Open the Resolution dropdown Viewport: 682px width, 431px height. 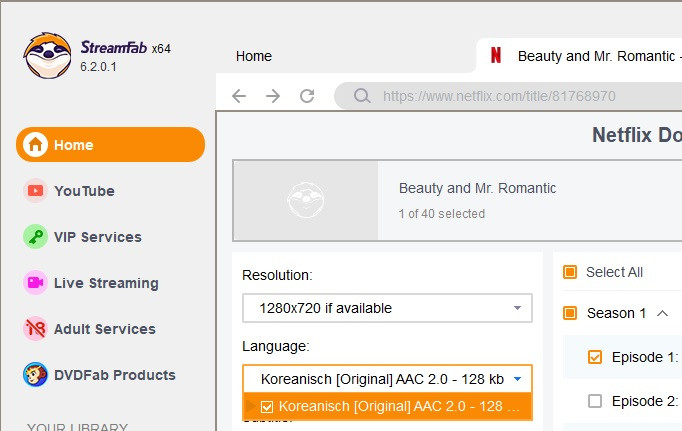coord(387,308)
